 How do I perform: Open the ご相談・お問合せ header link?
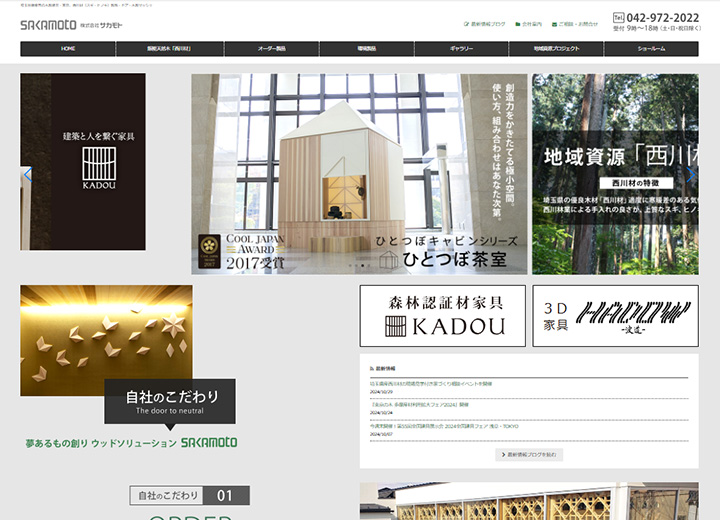tap(575, 24)
